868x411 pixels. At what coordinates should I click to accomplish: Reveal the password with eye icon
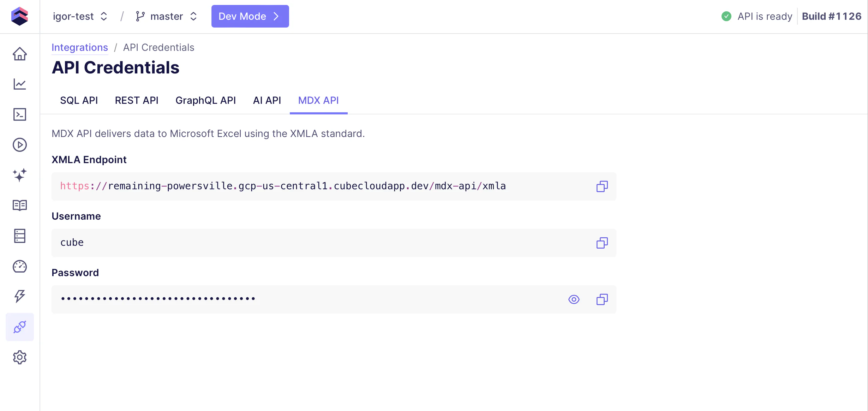[x=574, y=299]
